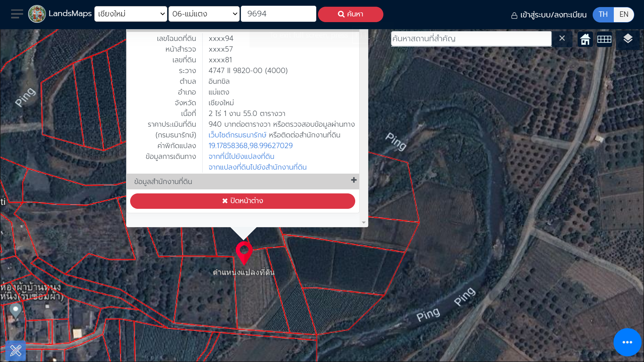Open the blue chat bubble button

coord(627,342)
